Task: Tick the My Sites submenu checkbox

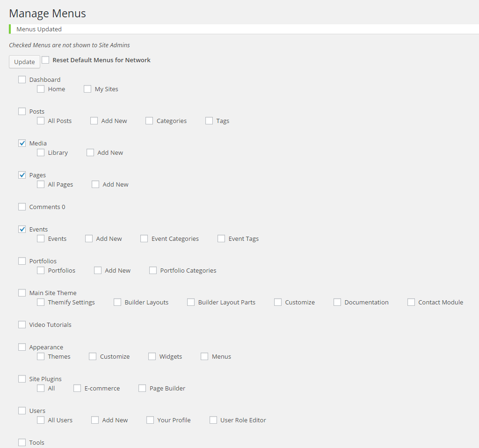Action: [87, 89]
